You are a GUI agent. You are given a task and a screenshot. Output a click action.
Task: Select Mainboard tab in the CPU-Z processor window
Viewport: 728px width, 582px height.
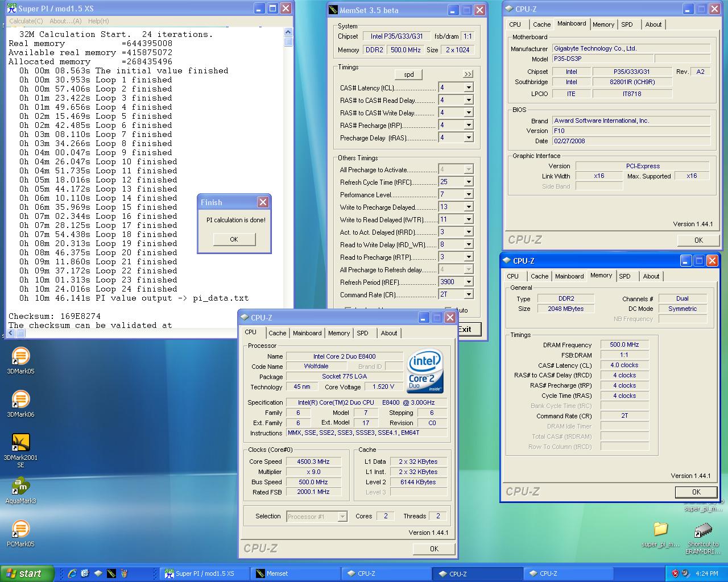pyautogui.click(x=307, y=333)
